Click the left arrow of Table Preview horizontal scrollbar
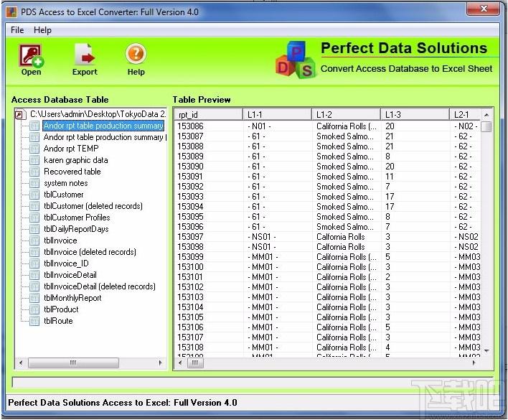 (x=180, y=363)
